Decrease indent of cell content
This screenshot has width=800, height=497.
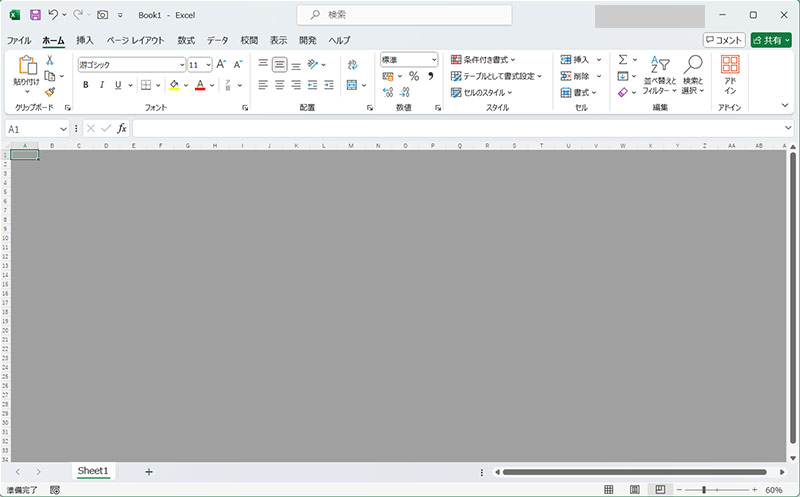[x=313, y=85]
